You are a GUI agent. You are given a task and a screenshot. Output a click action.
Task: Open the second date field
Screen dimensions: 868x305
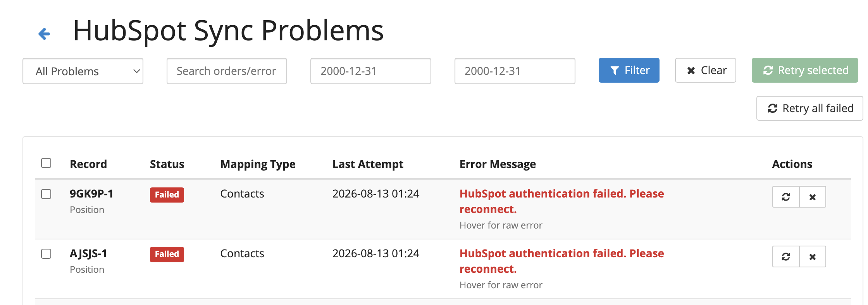[515, 71]
